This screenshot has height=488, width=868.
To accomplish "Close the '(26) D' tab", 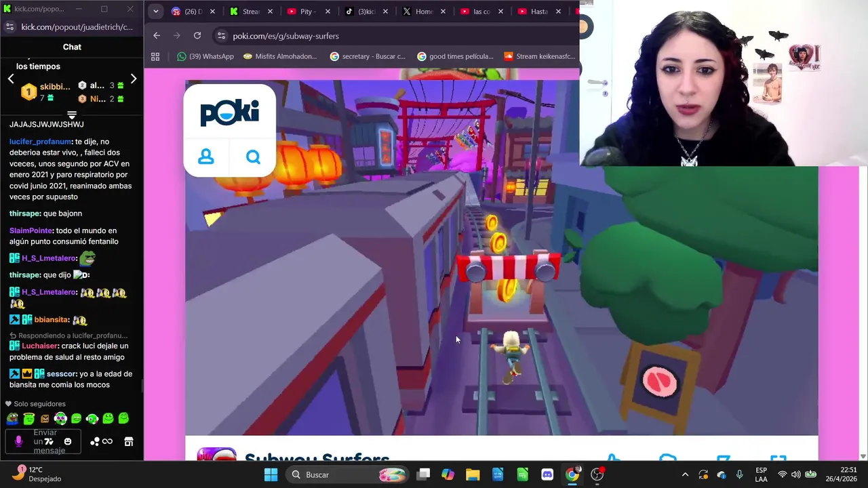I will pos(212,12).
